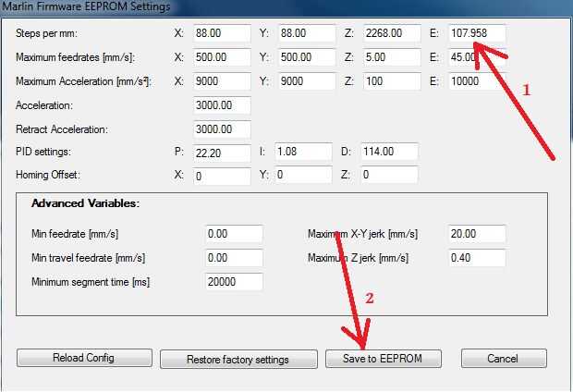Edit the Min feedrate field
Image resolution: width=573 pixels, height=392 pixels.
tap(234, 234)
